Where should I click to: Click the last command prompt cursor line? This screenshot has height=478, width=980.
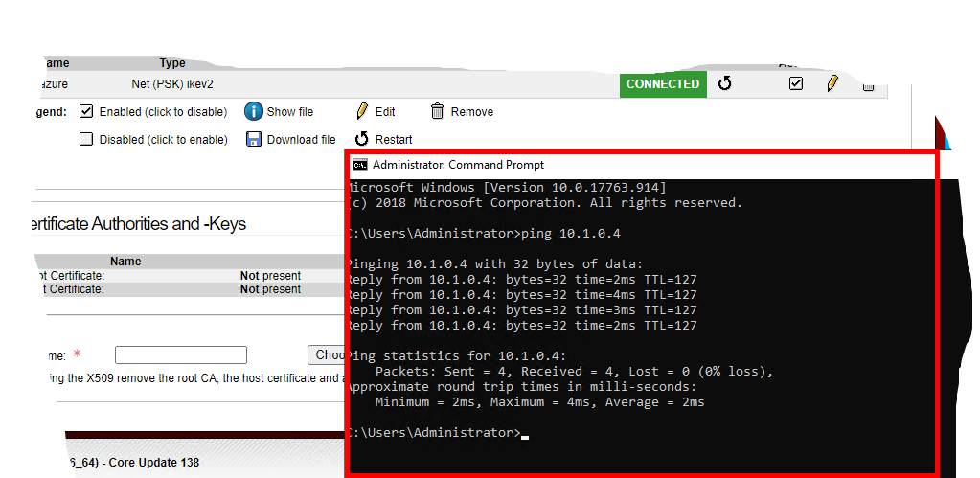pos(438,433)
